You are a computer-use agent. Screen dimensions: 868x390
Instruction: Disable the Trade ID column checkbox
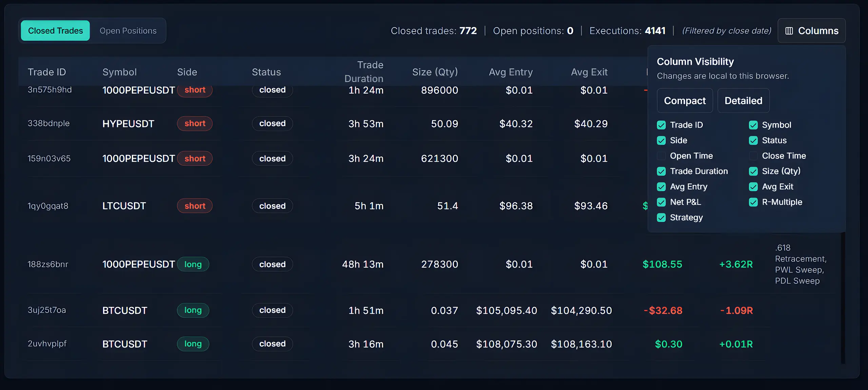click(661, 125)
